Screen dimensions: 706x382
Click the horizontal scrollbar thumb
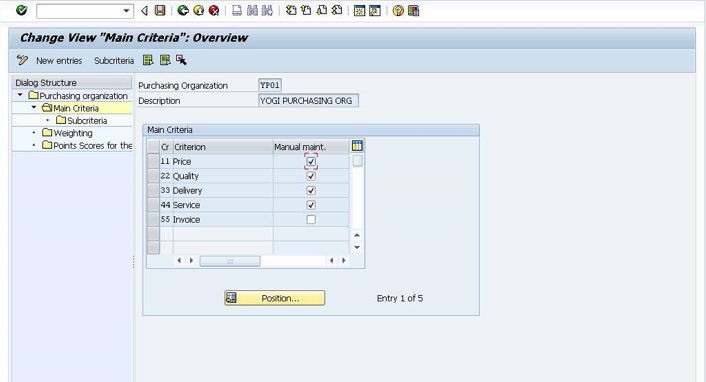[x=230, y=261]
